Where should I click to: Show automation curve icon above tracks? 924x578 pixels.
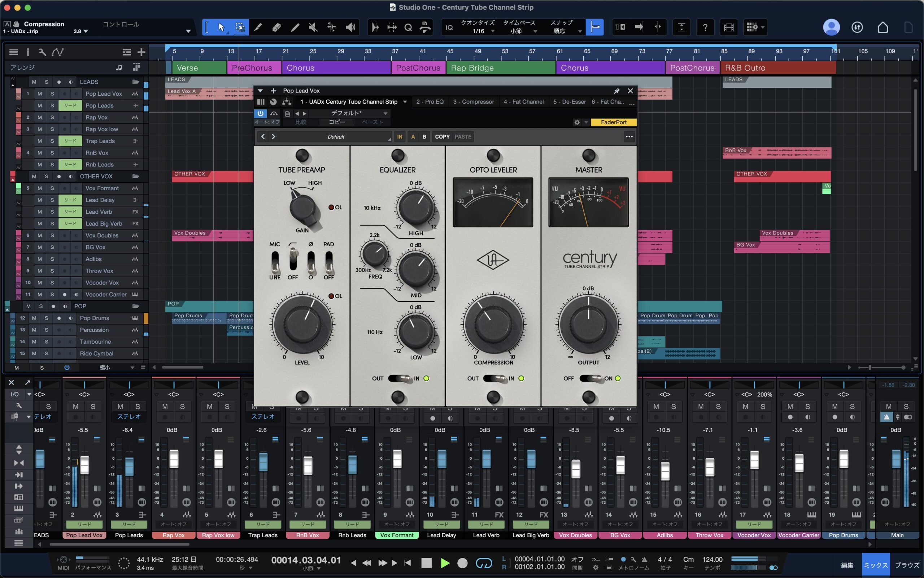(58, 52)
